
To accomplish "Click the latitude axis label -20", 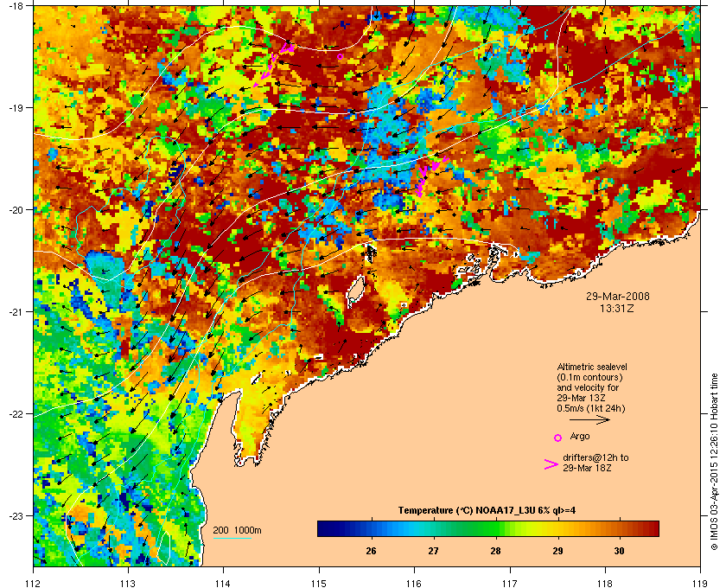I will (16, 209).
